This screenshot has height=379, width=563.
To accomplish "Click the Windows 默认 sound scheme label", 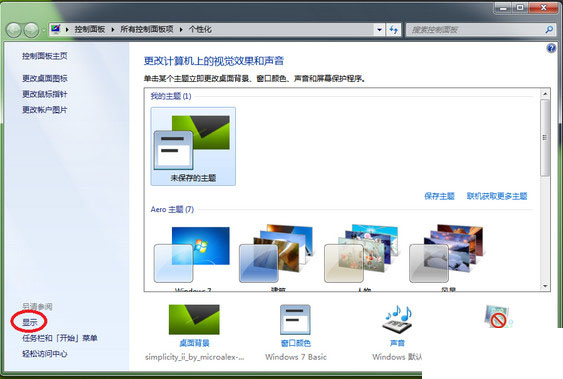I will [397, 357].
